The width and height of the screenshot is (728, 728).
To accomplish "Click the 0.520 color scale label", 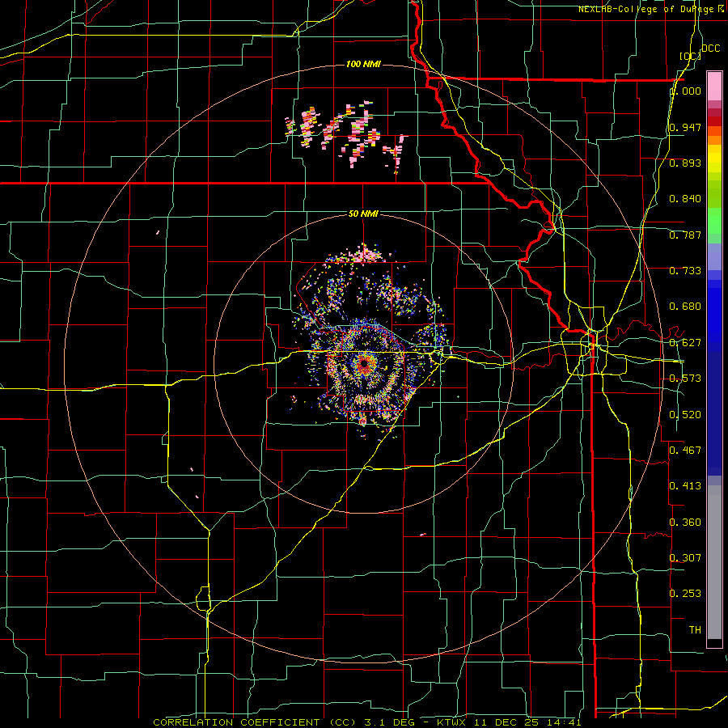I will (x=685, y=415).
